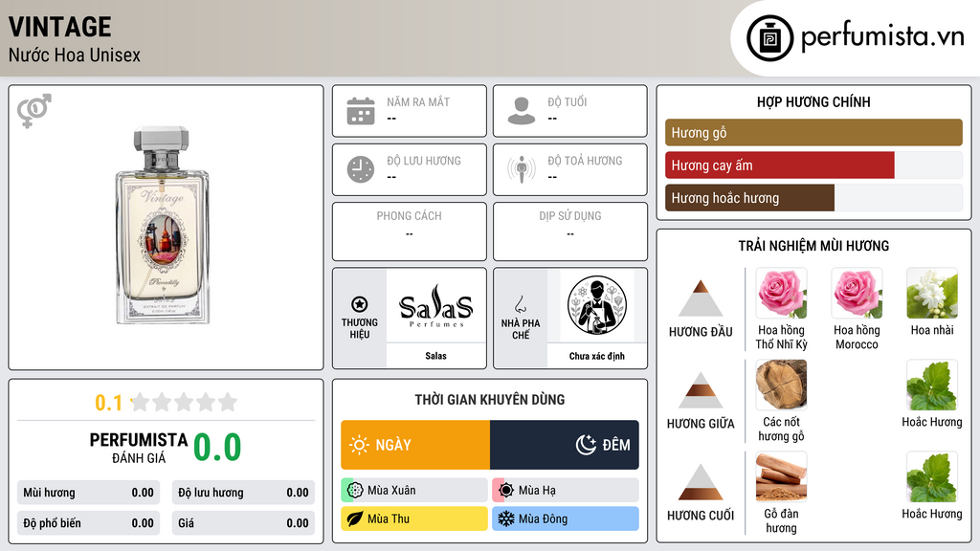This screenshot has height=551, width=980.
Task: Click the sun icon in Ngày bar
Action: [x=360, y=445]
